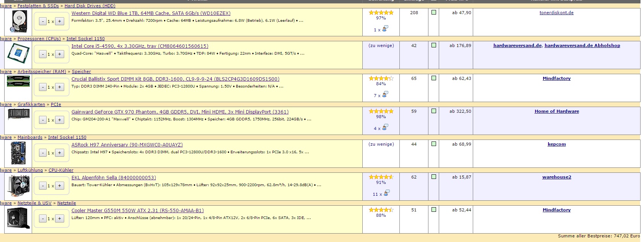This screenshot has height=242, width=644.
Task: Go to Netzteile & USV breadcrumb
Action: (x=34, y=203)
